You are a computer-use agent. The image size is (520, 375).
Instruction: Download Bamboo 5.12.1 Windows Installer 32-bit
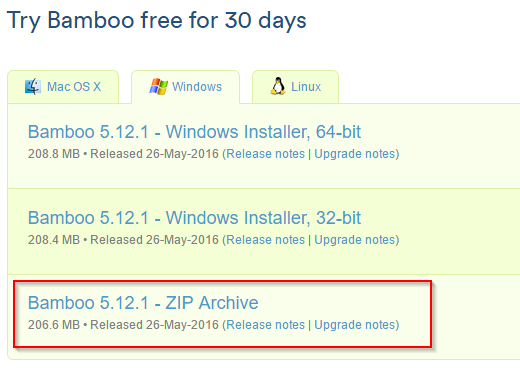(194, 218)
